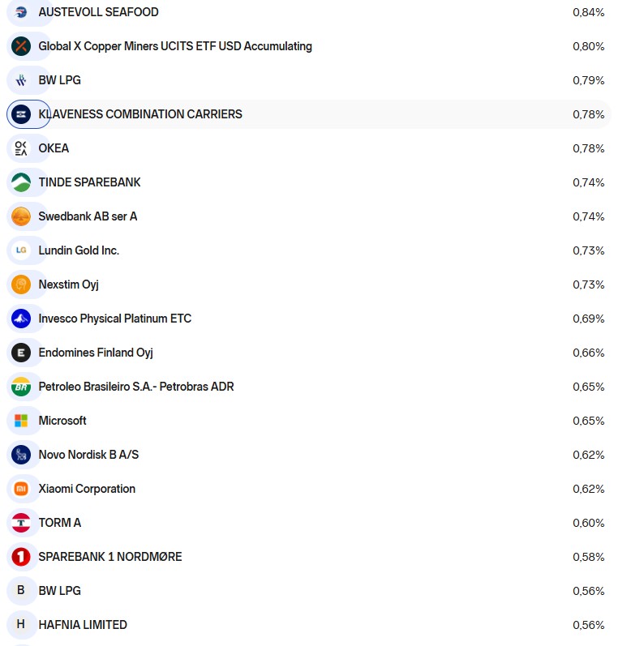Image resolution: width=644 pixels, height=646 pixels.
Task: Open the Endomines Finland Oyj holding
Action: point(96,353)
